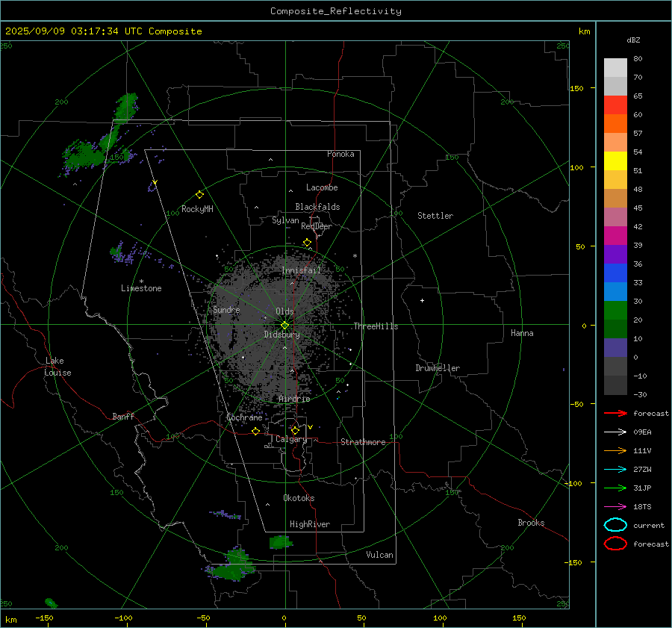Click the Strathmore city label
This screenshot has height=628, width=672.
(x=363, y=442)
